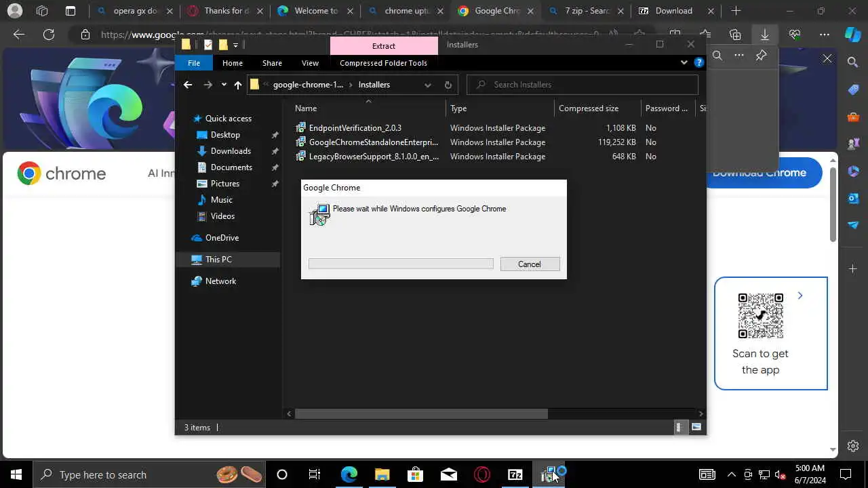
Task: Click the Edge profile avatar icon
Action: coord(14,11)
